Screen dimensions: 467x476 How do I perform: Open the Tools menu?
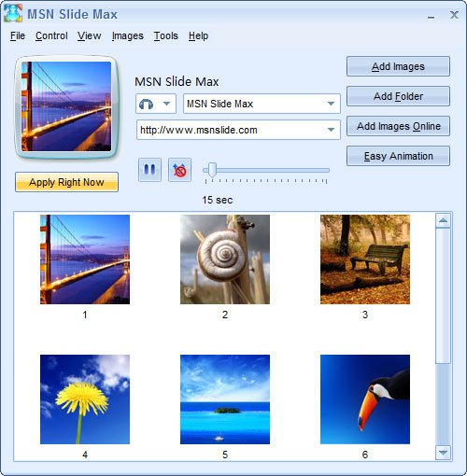click(x=166, y=35)
